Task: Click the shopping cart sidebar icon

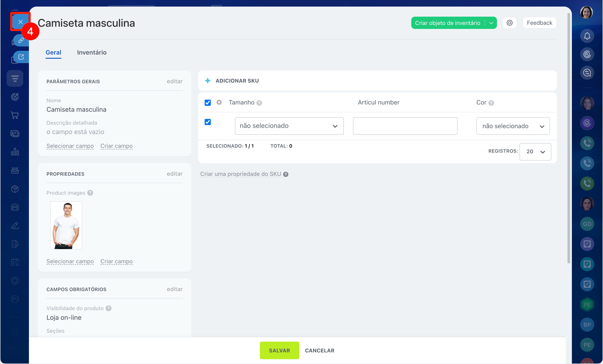Action: click(15, 115)
